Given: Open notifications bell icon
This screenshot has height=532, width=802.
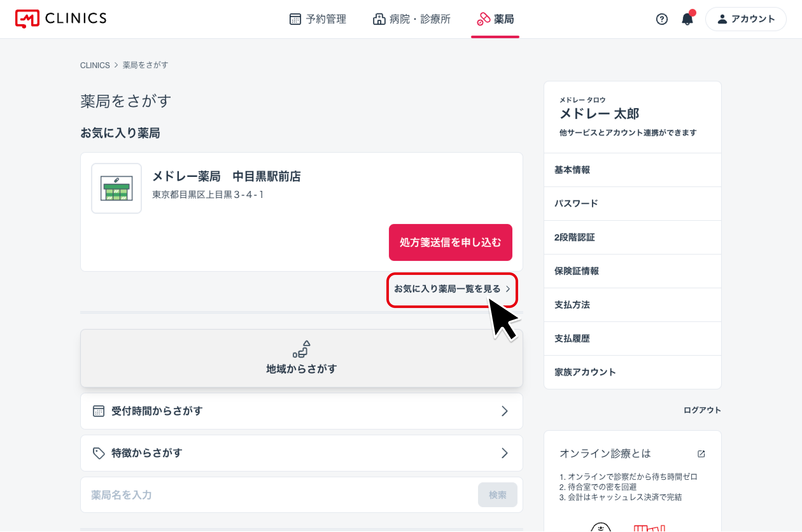Looking at the screenshot, I should tap(688, 18).
